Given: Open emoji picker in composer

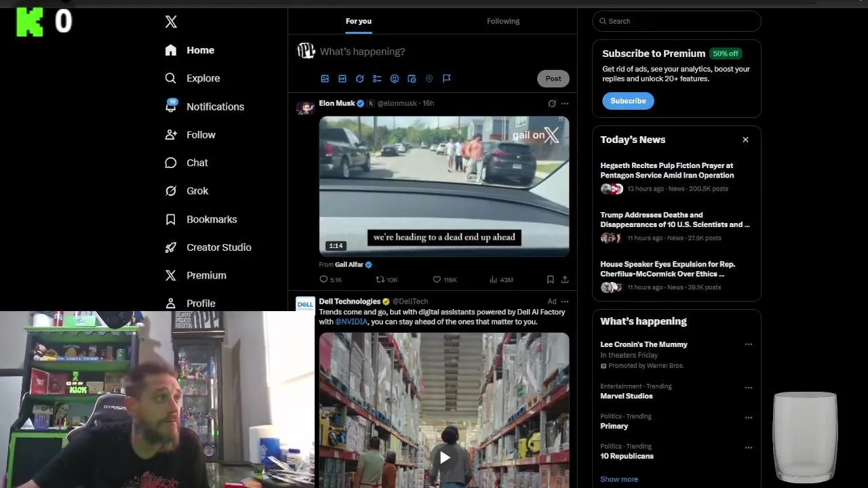Looking at the screenshot, I should pos(395,79).
